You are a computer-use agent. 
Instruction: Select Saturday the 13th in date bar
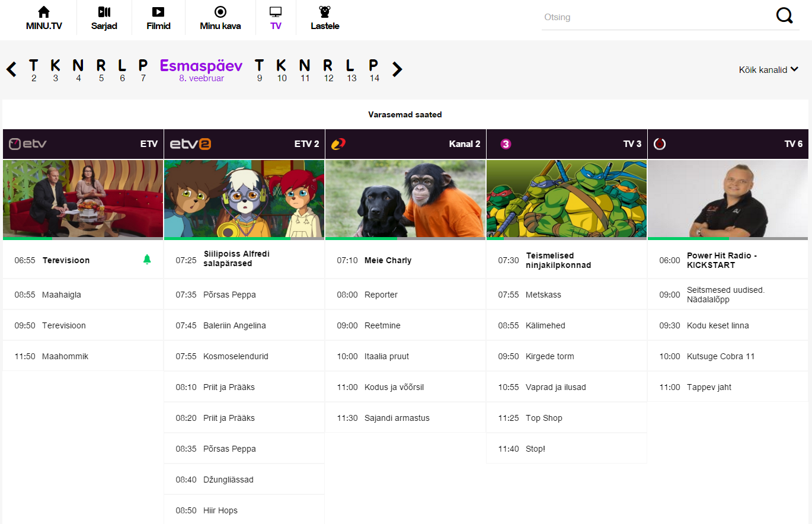(351, 70)
